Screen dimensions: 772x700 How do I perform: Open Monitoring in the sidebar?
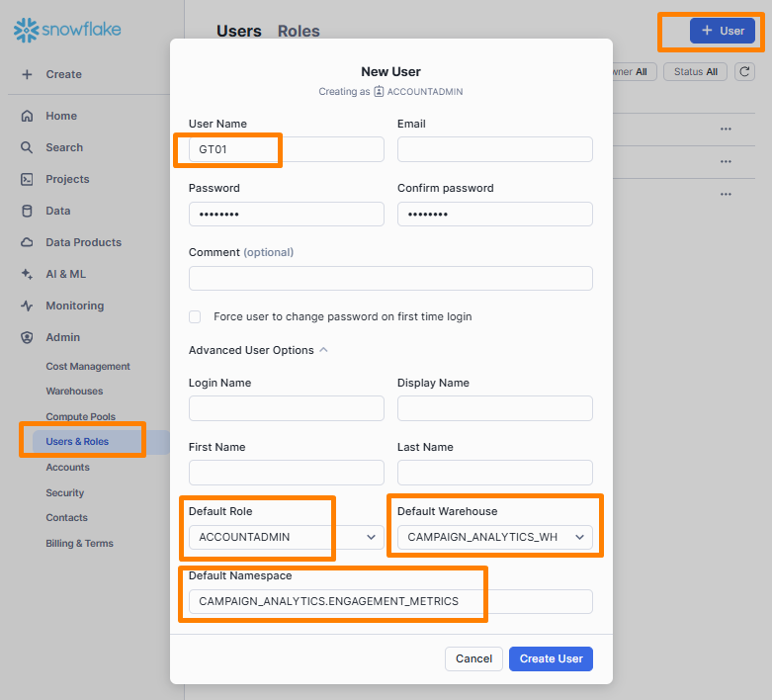75,306
